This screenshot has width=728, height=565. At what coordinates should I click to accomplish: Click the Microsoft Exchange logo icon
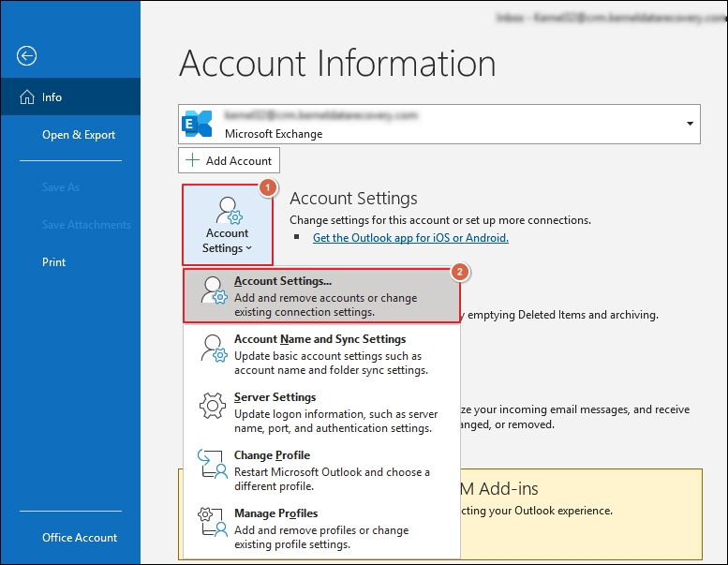coord(197,124)
